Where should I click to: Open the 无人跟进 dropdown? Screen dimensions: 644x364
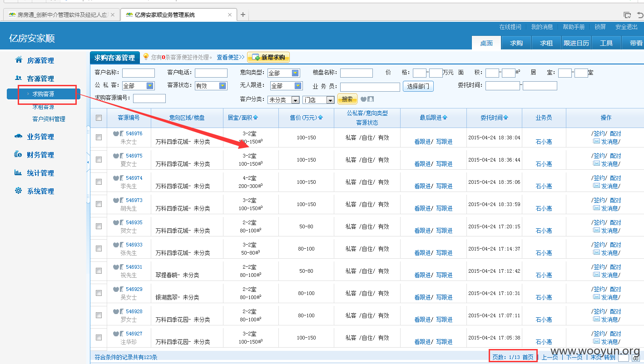coord(286,85)
